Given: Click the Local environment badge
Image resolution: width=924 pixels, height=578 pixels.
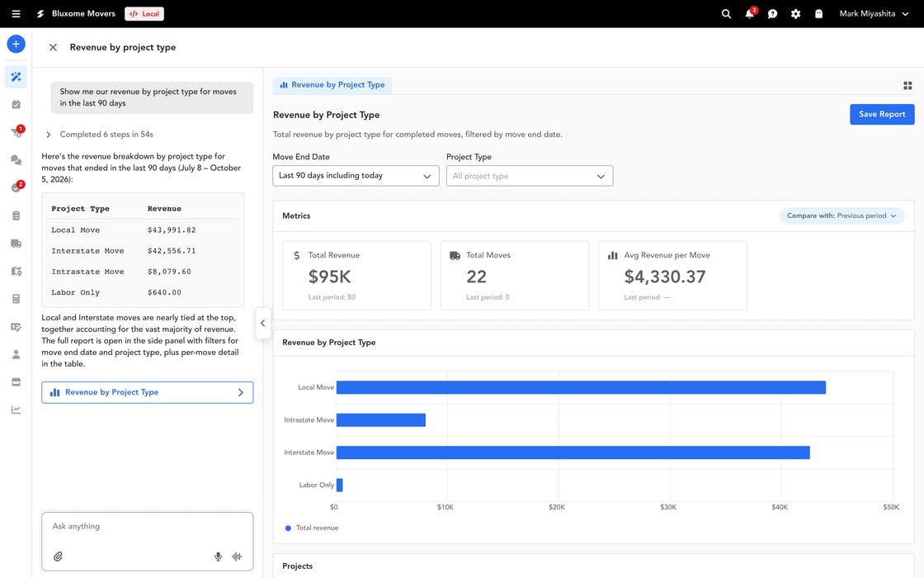Looking at the screenshot, I should [x=144, y=13].
